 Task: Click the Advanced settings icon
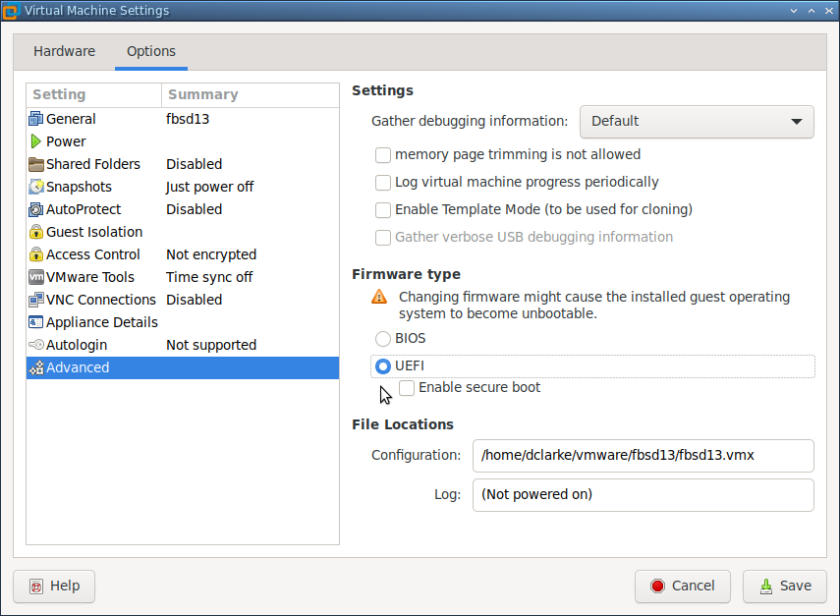[36, 367]
